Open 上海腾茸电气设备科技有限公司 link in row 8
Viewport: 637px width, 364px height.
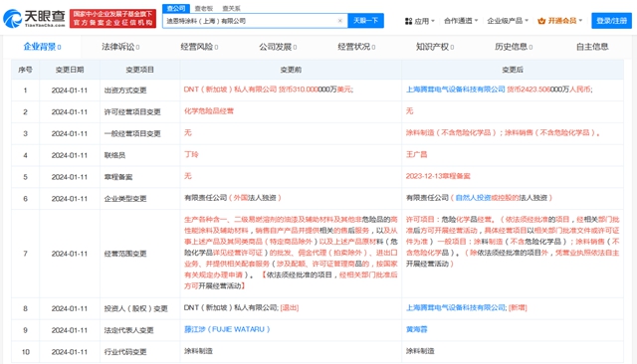(456, 307)
